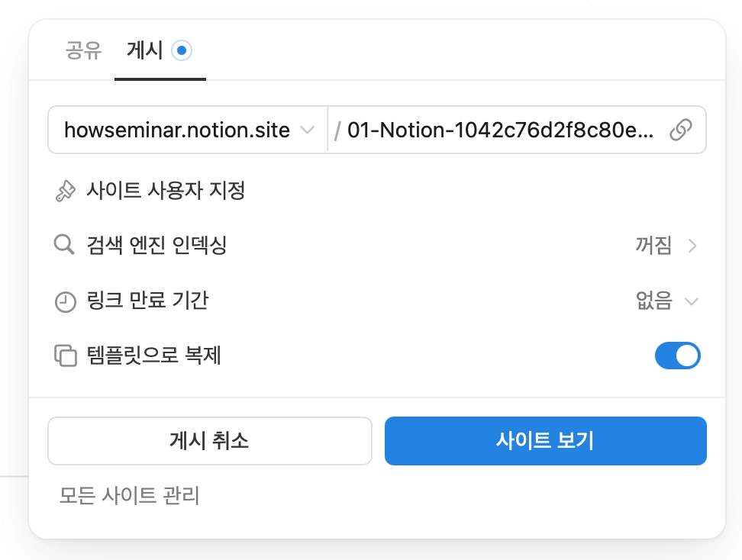Open 사이트 사용자 지정 settings

[x=166, y=191]
